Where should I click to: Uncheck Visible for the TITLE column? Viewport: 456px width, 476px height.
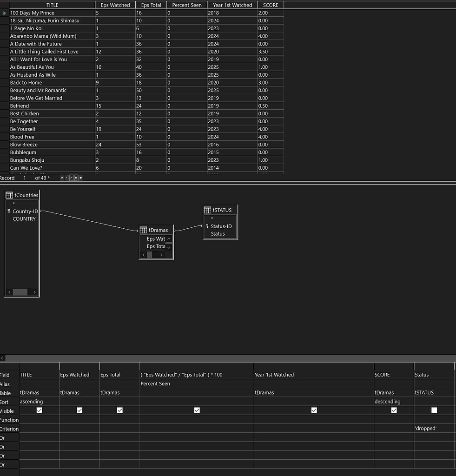[x=39, y=410]
